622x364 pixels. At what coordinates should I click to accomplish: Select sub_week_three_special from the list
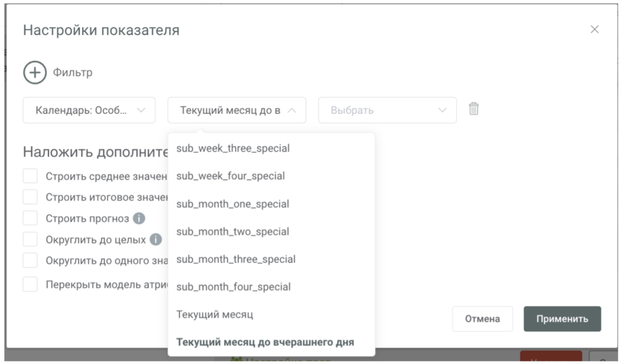tap(233, 148)
